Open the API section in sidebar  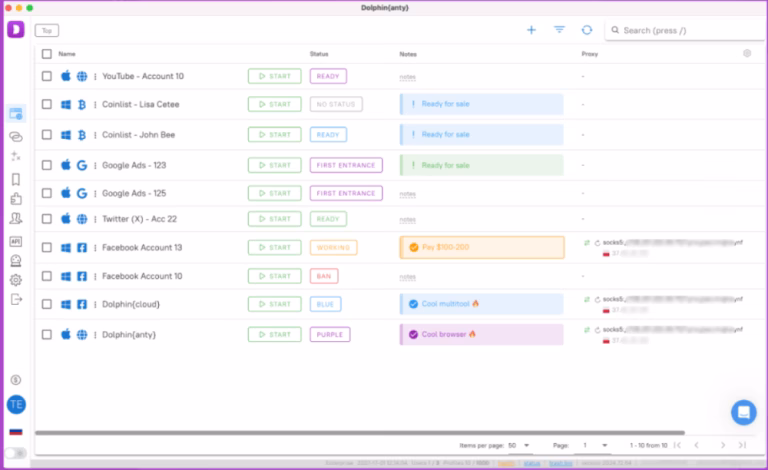(x=15, y=241)
